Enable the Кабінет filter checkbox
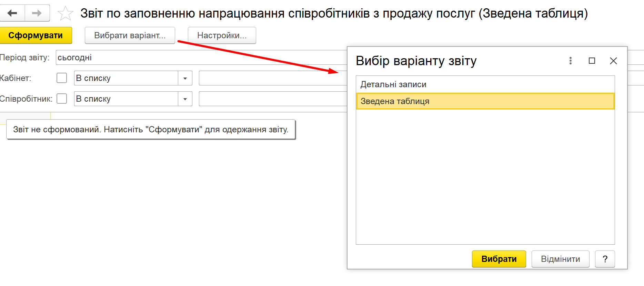 [62, 78]
